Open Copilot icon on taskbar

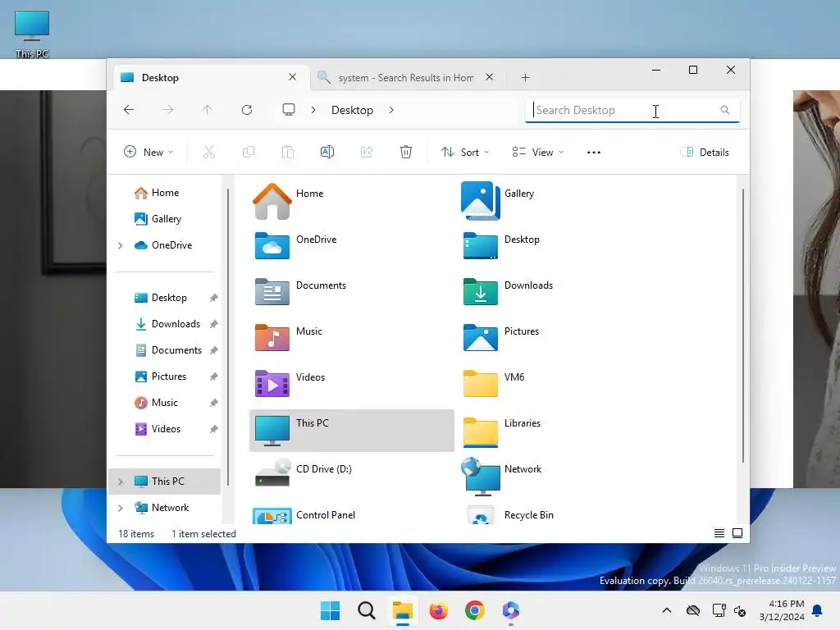[x=511, y=610]
